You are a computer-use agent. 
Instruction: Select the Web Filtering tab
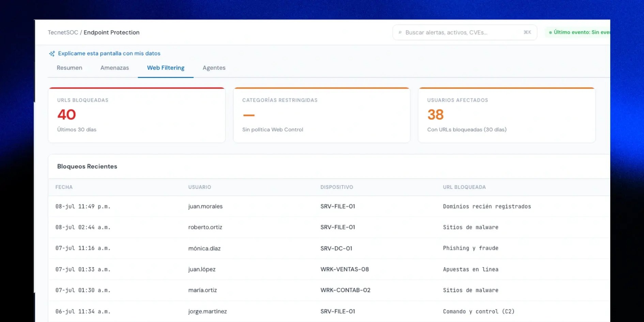pos(166,68)
